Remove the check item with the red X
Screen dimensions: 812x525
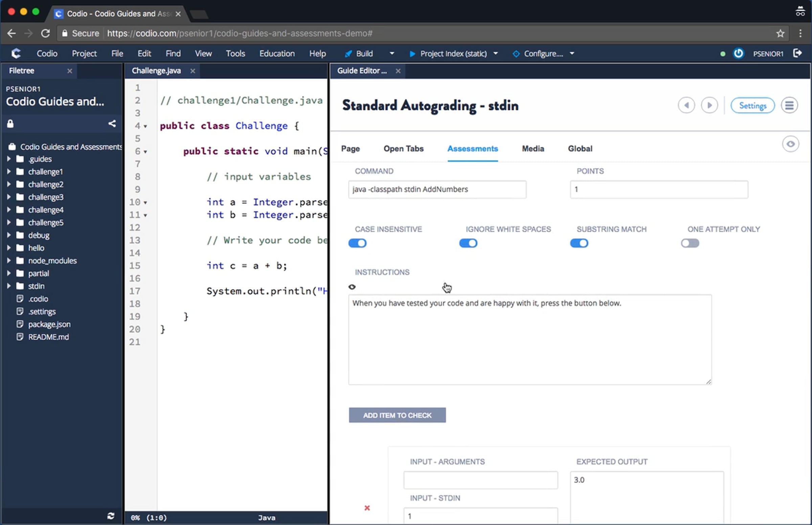(x=367, y=508)
